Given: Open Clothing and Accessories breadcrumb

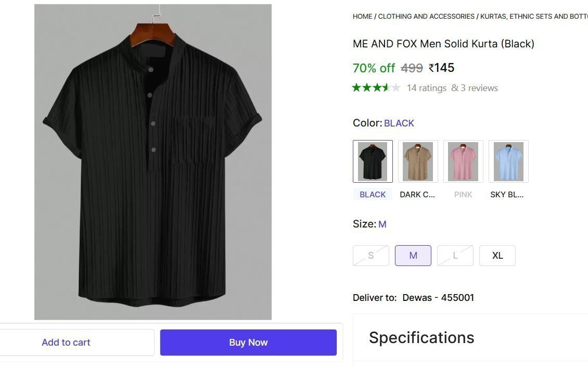Looking at the screenshot, I should pyautogui.click(x=426, y=17).
